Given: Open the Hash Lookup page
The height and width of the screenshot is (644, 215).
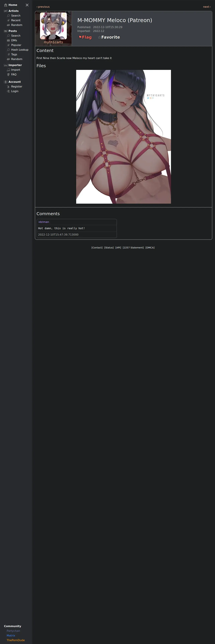Looking at the screenshot, I should (20, 50).
